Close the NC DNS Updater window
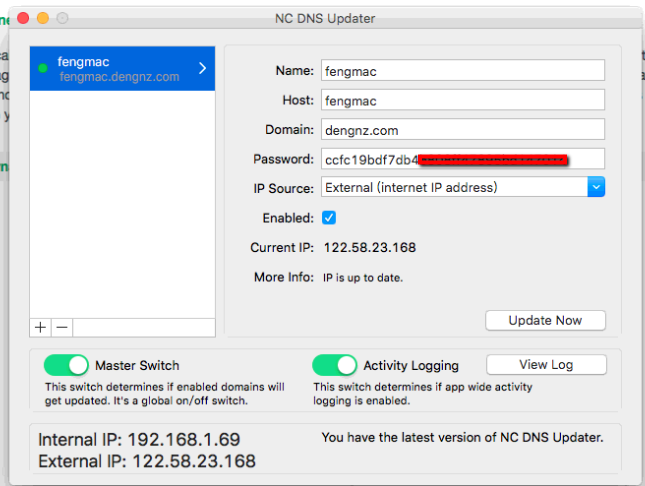Screen dimensions: 645x486 (x=23, y=18)
